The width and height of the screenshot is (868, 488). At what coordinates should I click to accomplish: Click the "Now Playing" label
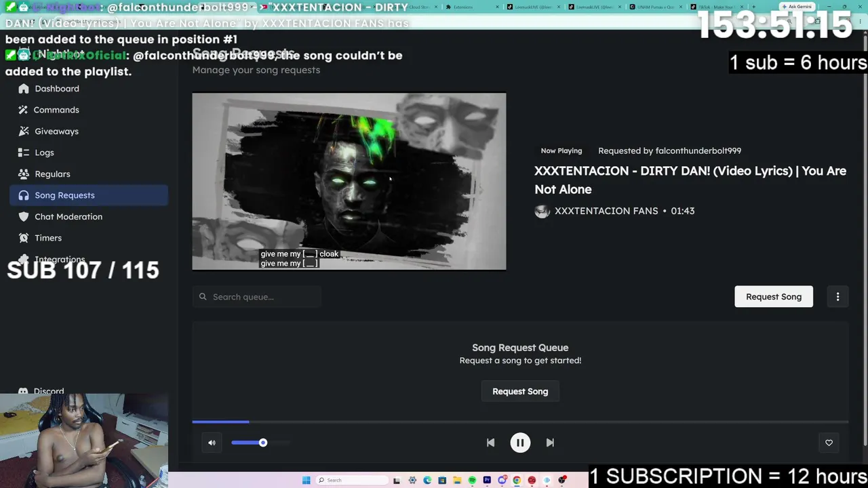pyautogui.click(x=561, y=151)
